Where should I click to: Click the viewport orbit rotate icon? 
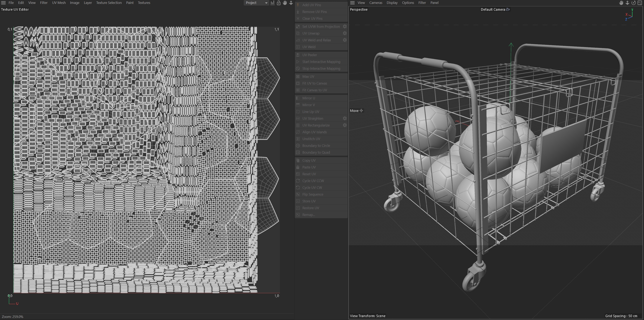[x=634, y=3]
